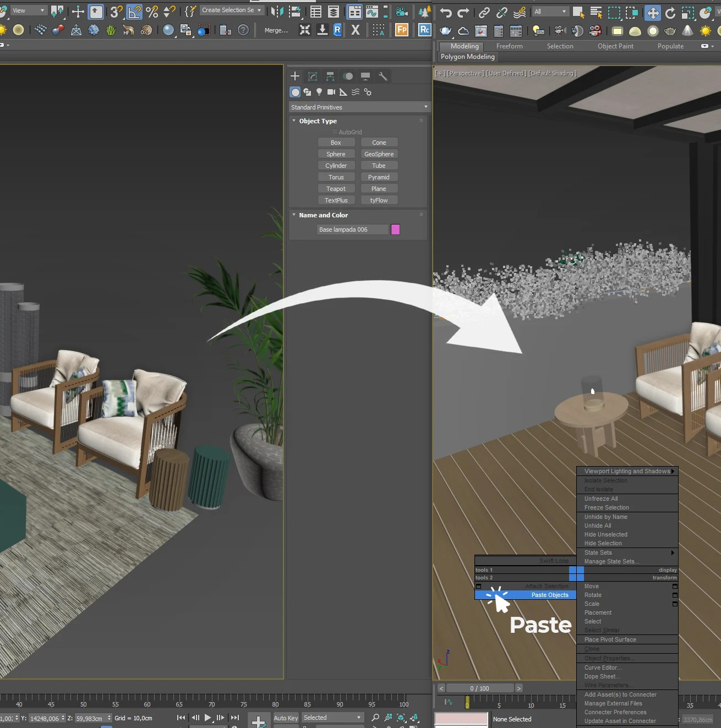Click the Merge... toolbar button
721x728 pixels.
coord(276,30)
